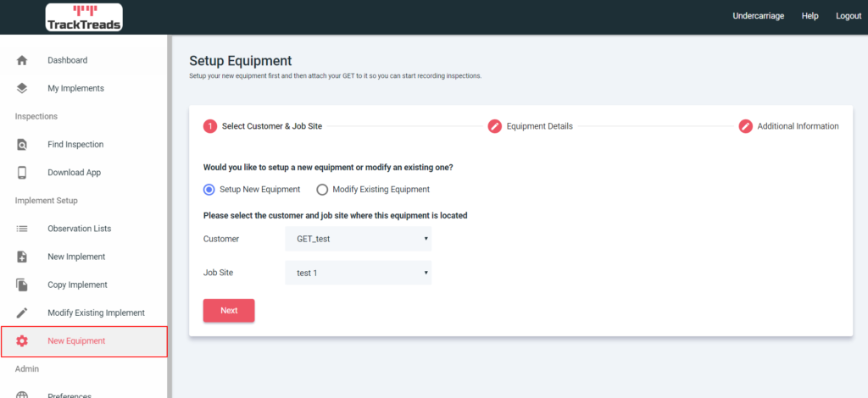Jump to the Equipment Details step label
Screen dimensions: 868x398
[540, 126]
